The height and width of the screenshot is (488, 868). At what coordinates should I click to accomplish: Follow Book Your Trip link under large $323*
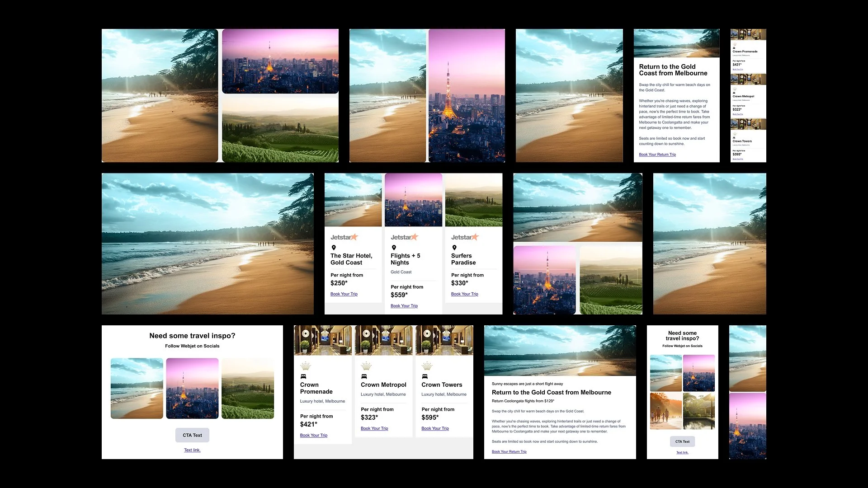[x=374, y=428]
